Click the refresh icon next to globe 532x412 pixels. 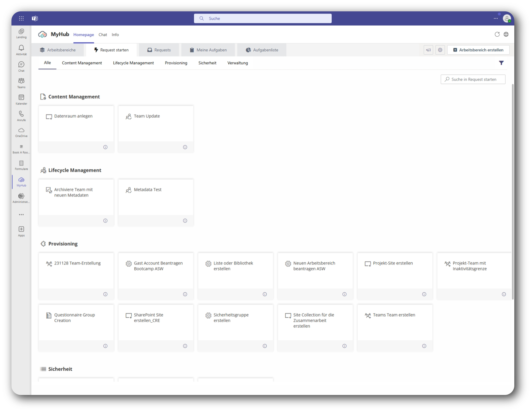point(497,34)
